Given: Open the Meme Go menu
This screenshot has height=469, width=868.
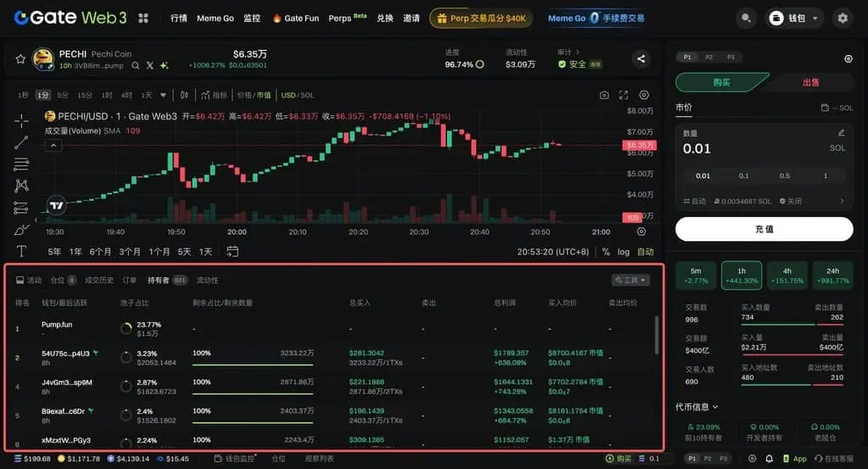Looking at the screenshot, I should coord(215,19).
